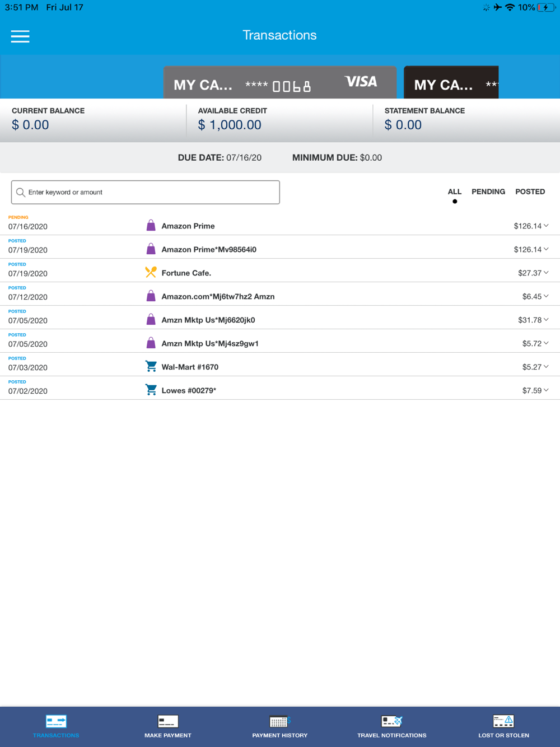The width and height of the screenshot is (560, 747).
Task: Tap the orange PENDING status label
Action: [18, 217]
